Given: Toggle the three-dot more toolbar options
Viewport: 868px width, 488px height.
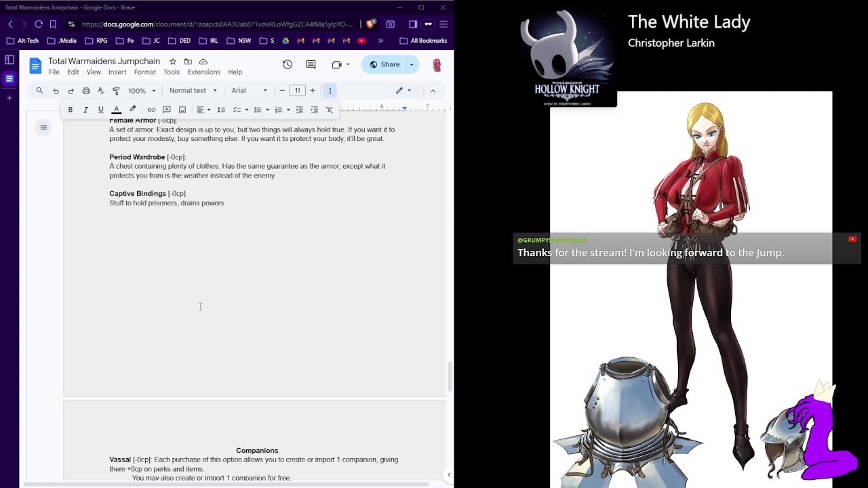Looking at the screenshot, I should click(330, 91).
